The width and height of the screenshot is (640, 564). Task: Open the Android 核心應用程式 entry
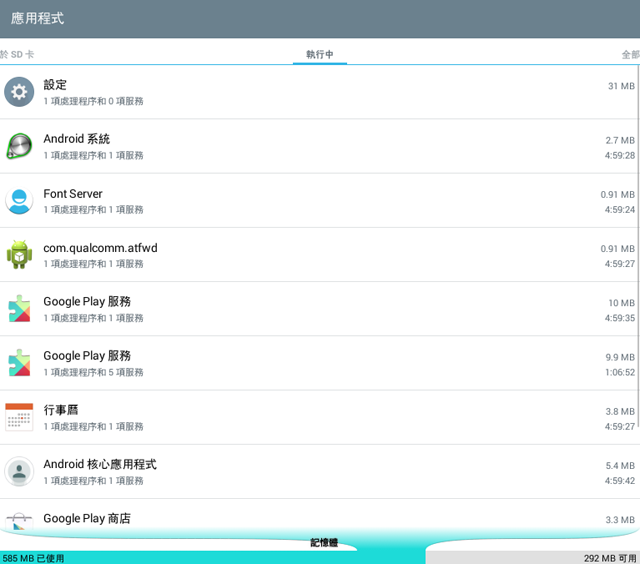tap(318, 472)
